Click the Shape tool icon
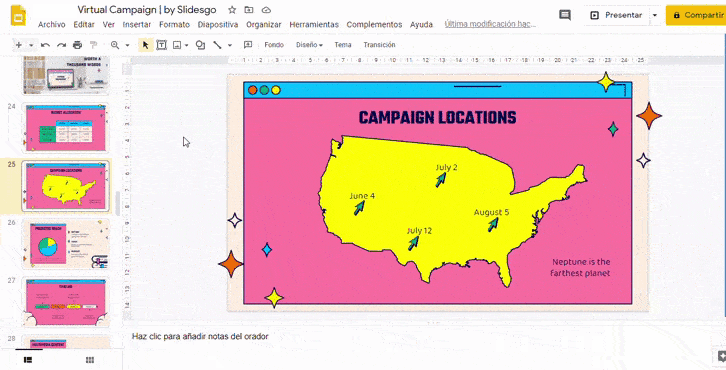 coord(200,45)
